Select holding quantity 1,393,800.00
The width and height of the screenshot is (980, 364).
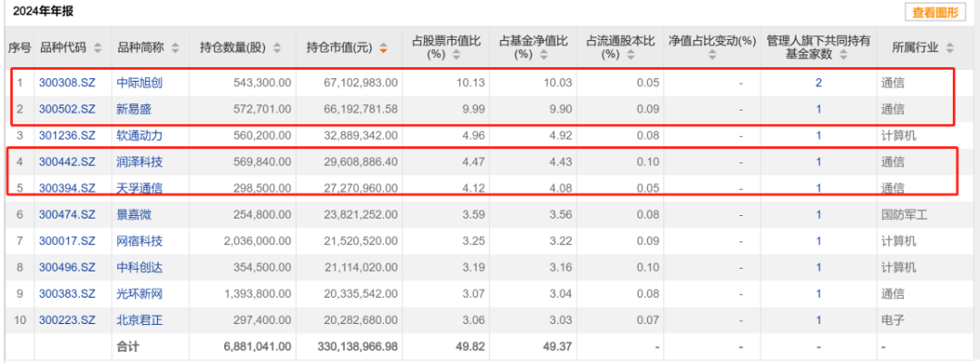(x=258, y=294)
